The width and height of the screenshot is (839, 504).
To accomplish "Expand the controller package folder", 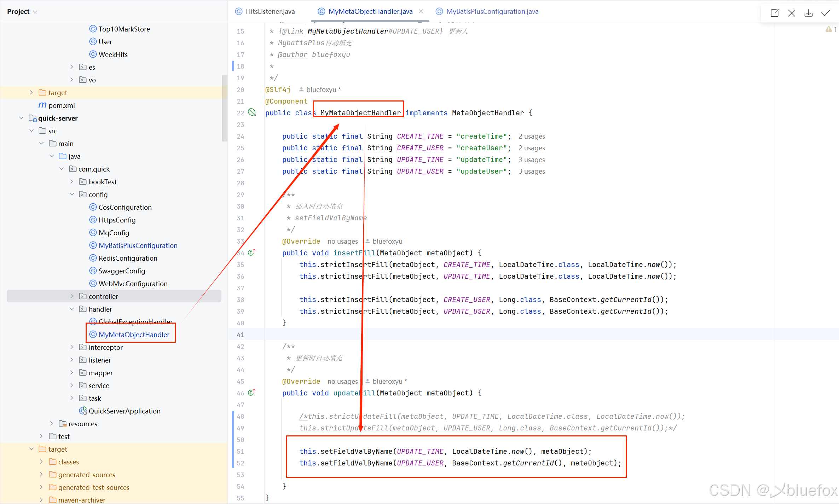I will point(72,296).
